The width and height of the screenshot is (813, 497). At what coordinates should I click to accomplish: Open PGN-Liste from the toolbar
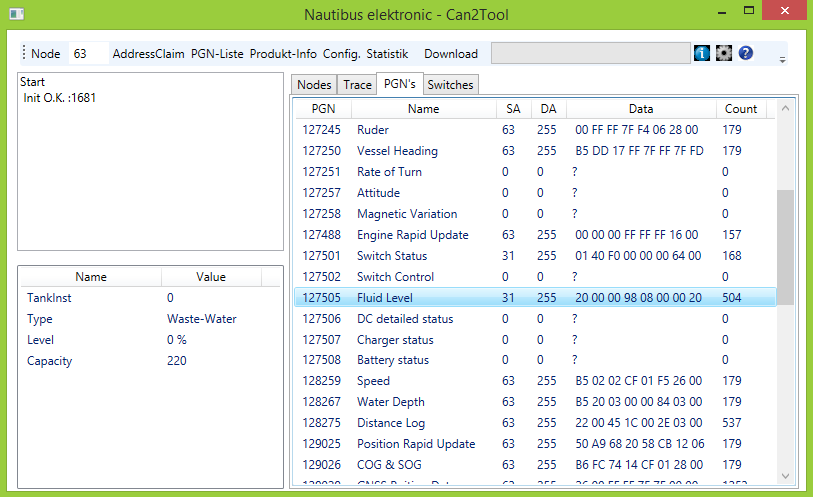pos(217,53)
